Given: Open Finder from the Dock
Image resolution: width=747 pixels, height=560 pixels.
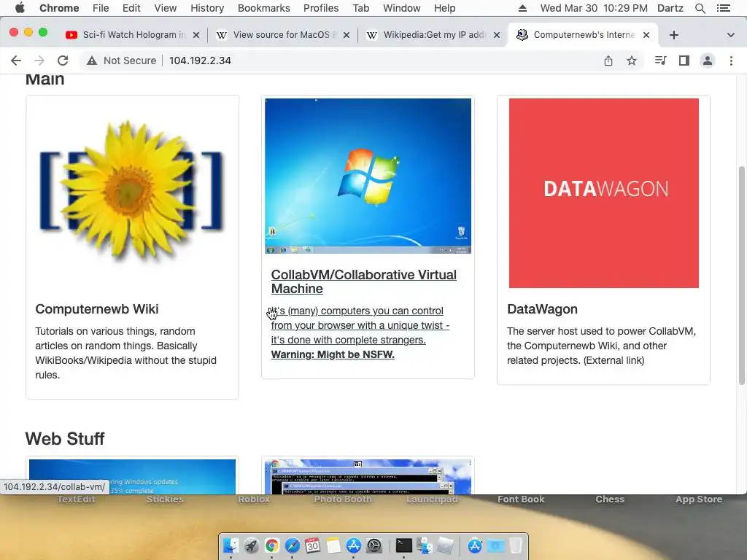Looking at the screenshot, I should (231, 545).
